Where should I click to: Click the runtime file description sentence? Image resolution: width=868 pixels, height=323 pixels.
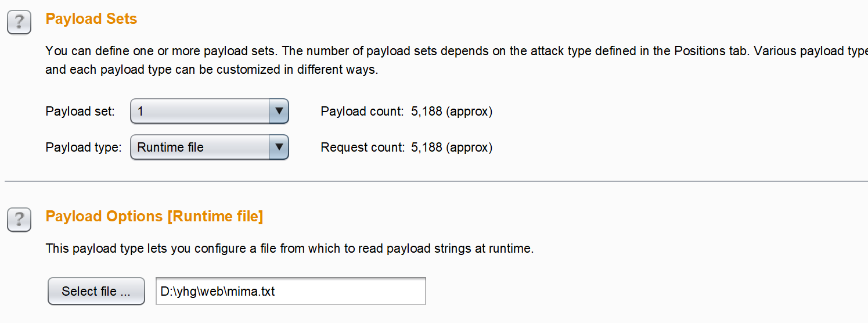coord(289,249)
